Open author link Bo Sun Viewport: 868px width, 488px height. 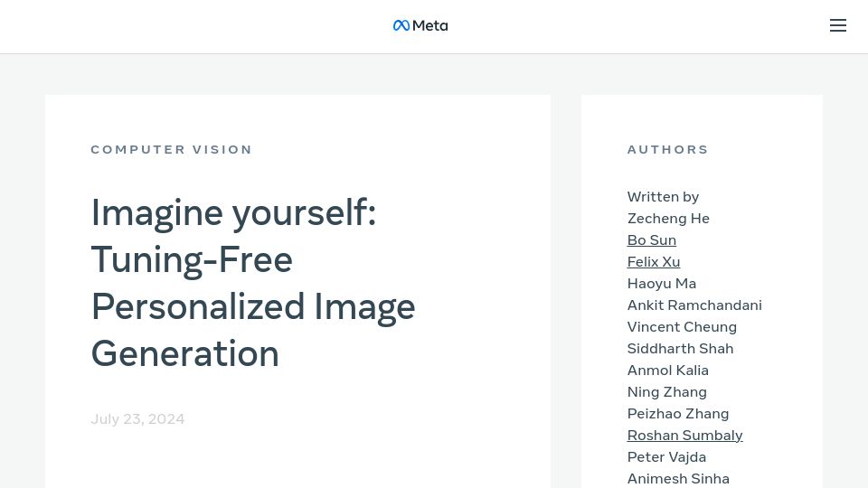click(652, 240)
